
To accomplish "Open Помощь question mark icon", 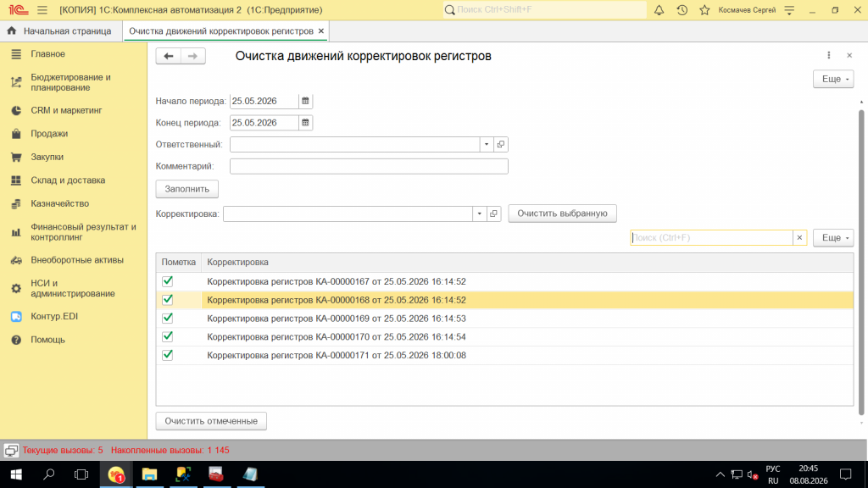I will point(16,340).
